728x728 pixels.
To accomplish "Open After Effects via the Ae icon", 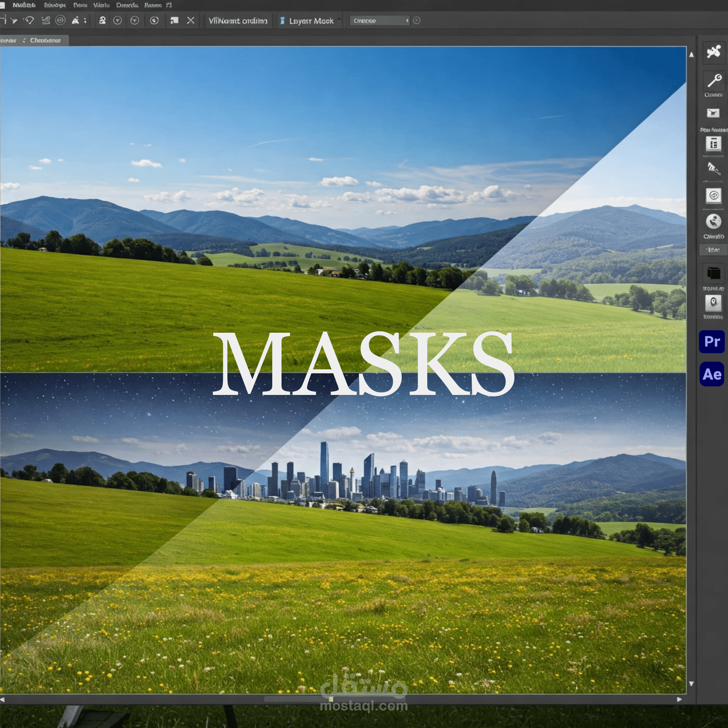I will 712,374.
